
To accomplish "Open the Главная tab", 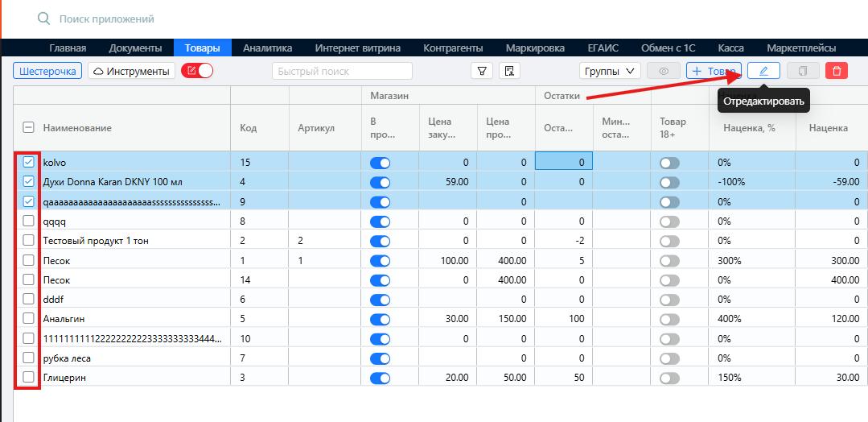I will tap(68, 48).
